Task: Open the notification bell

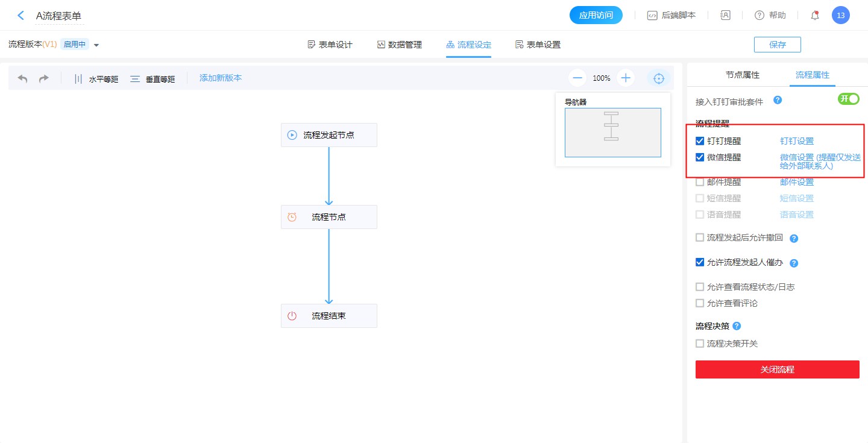Action: (815, 16)
